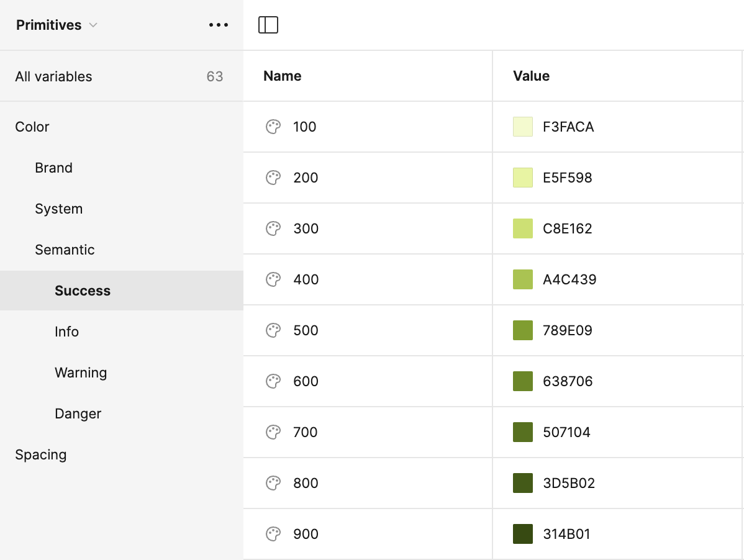Image resolution: width=744 pixels, height=560 pixels.
Task: Open the 789E09 color swatch picker
Action: [x=523, y=330]
